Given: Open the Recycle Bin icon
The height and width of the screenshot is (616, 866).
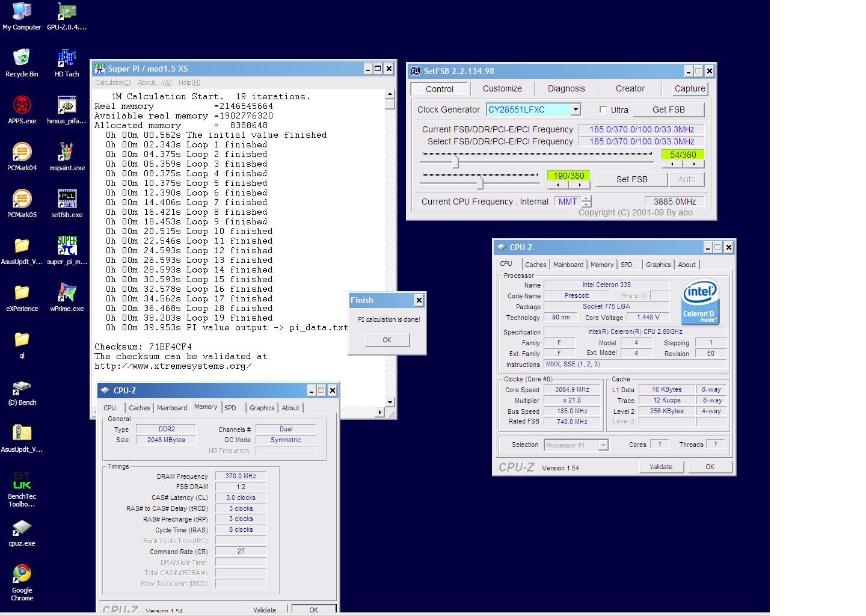Looking at the screenshot, I should [x=22, y=63].
